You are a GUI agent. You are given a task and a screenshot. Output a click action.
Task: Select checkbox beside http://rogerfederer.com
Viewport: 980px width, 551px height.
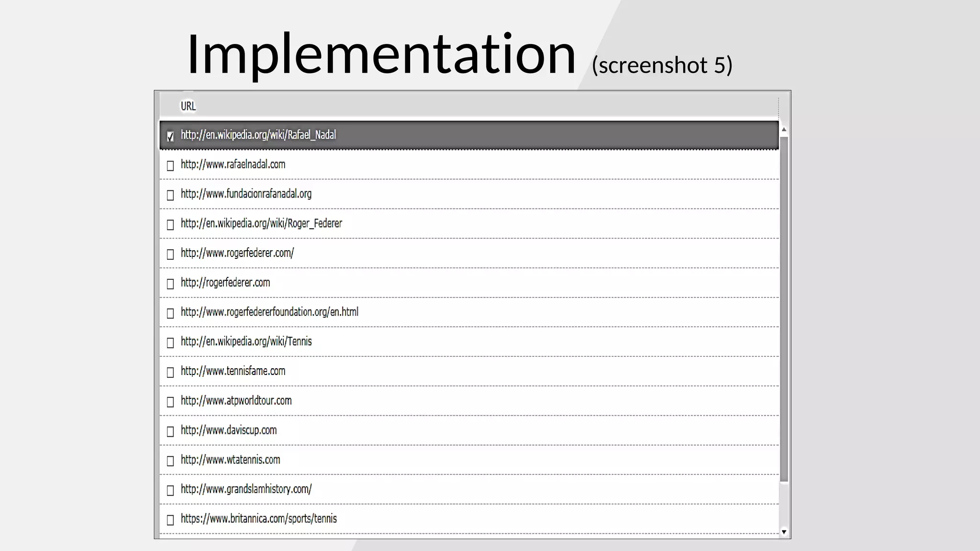point(170,284)
